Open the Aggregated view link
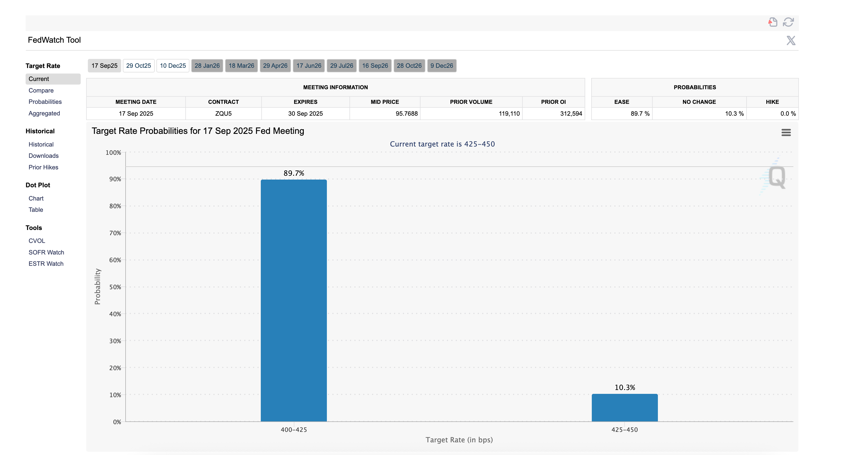 coord(44,113)
